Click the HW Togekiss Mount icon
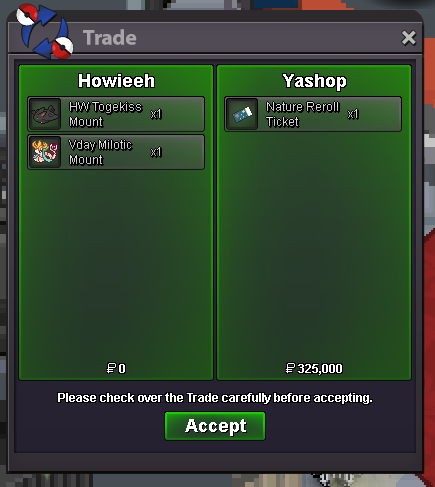Viewport: 435px width, 487px height. [x=45, y=114]
